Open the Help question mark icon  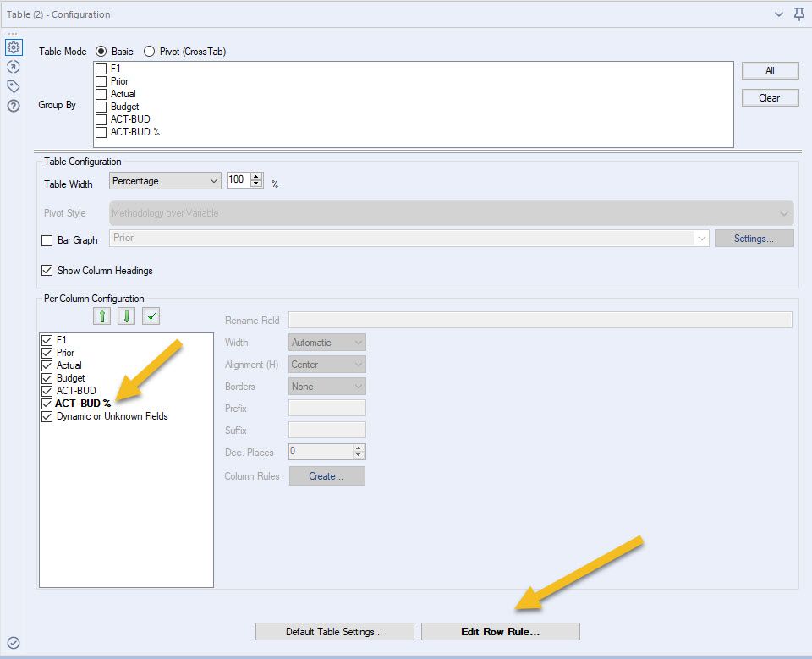(14, 106)
